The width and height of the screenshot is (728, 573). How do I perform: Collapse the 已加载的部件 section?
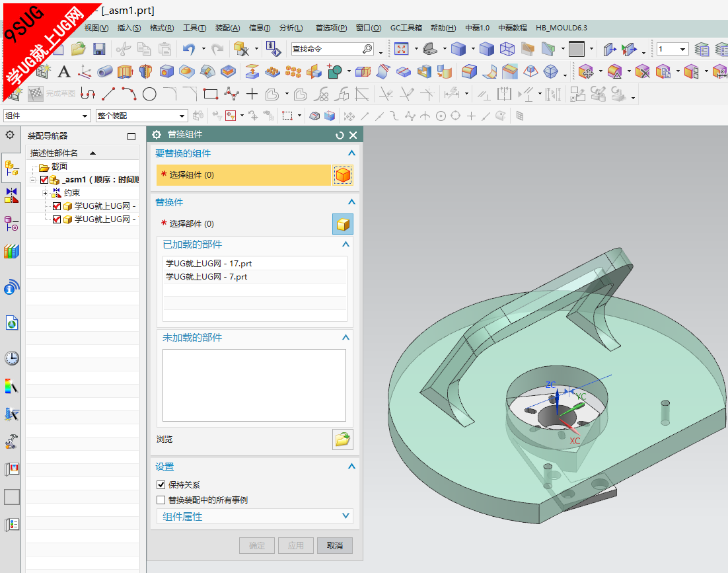click(346, 244)
